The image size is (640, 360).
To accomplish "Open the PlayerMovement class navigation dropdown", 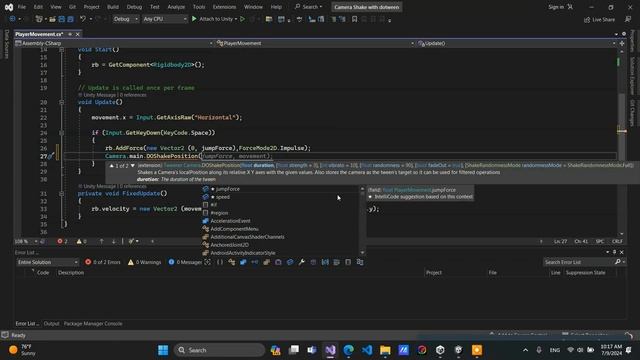I will (315, 43).
